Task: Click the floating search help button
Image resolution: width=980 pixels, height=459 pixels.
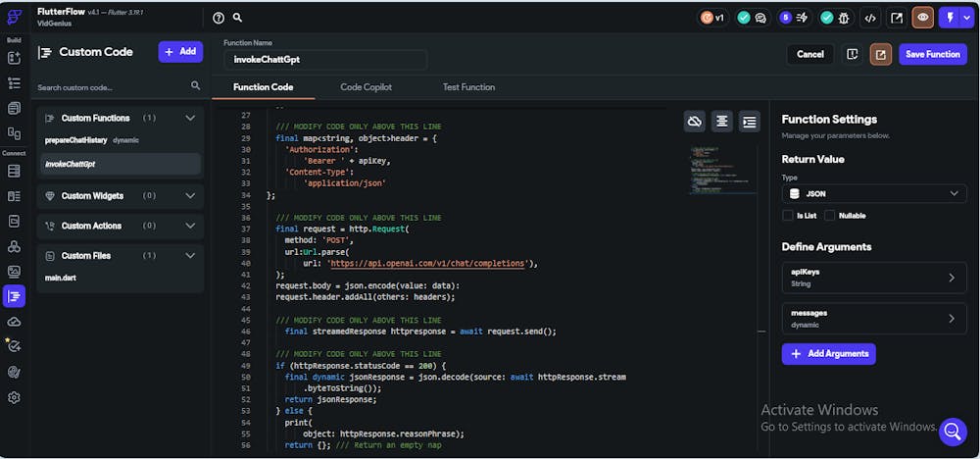Action: click(x=953, y=431)
